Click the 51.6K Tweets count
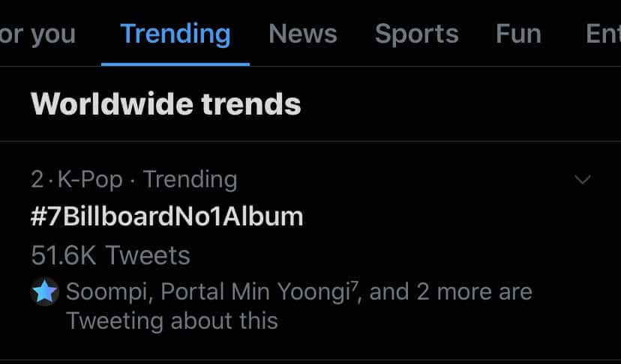621x364 pixels. tap(110, 255)
